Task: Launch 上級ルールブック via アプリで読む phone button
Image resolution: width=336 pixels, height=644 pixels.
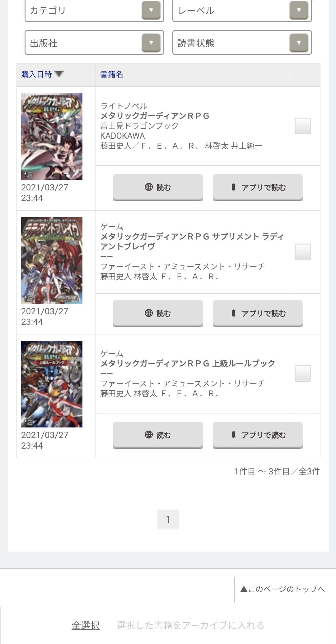Action: [258, 435]
